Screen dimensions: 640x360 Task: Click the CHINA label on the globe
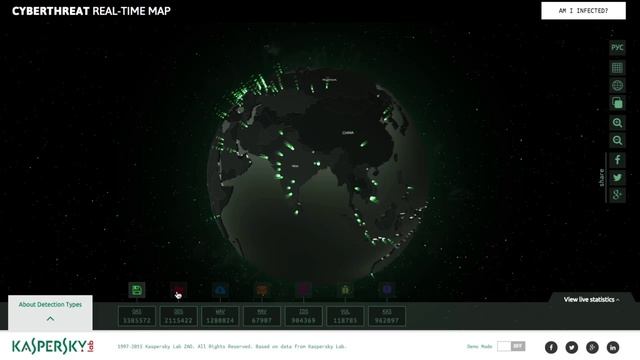[x=348, y=133]
